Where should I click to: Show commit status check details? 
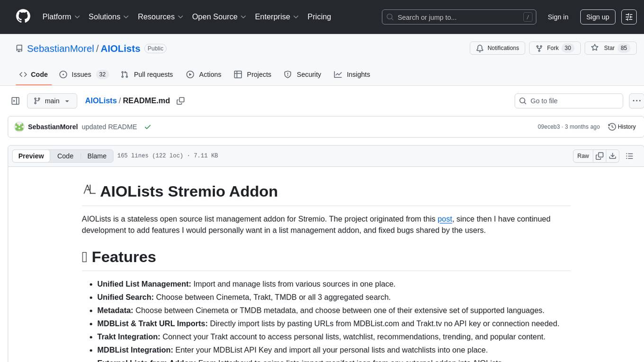coord(148,127)
